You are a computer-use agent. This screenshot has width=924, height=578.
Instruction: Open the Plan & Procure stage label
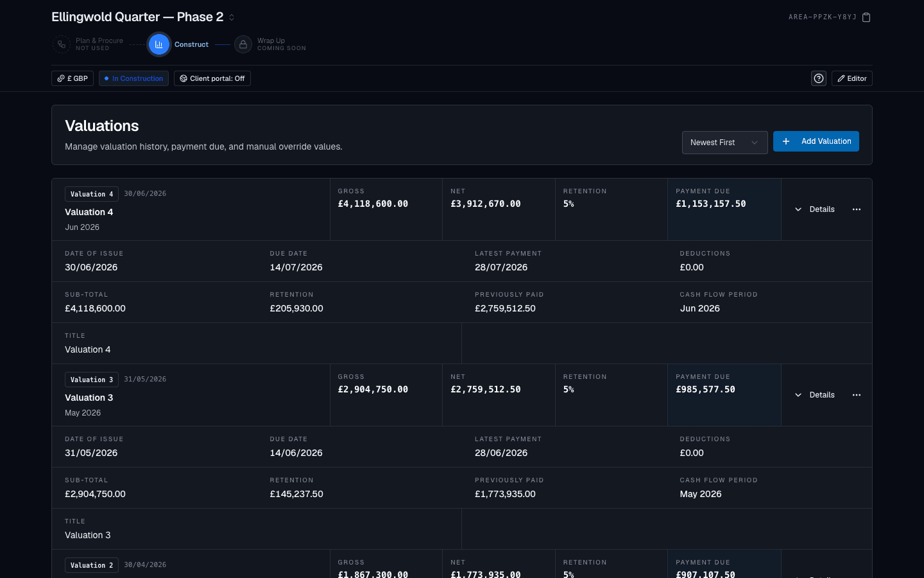[99, 44]
